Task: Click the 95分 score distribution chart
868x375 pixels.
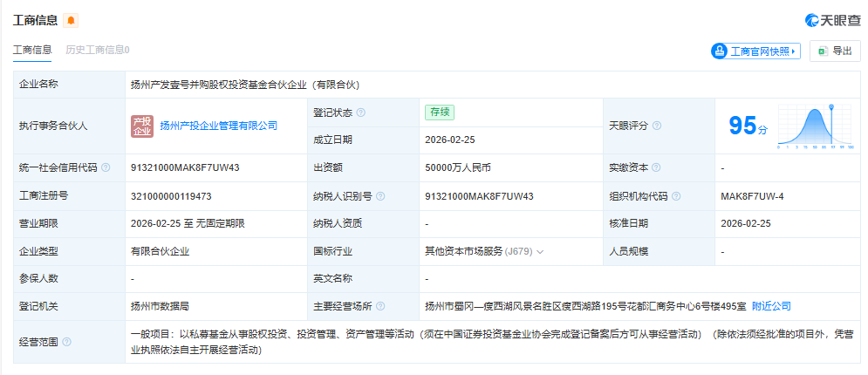Action: pos(815,127)
